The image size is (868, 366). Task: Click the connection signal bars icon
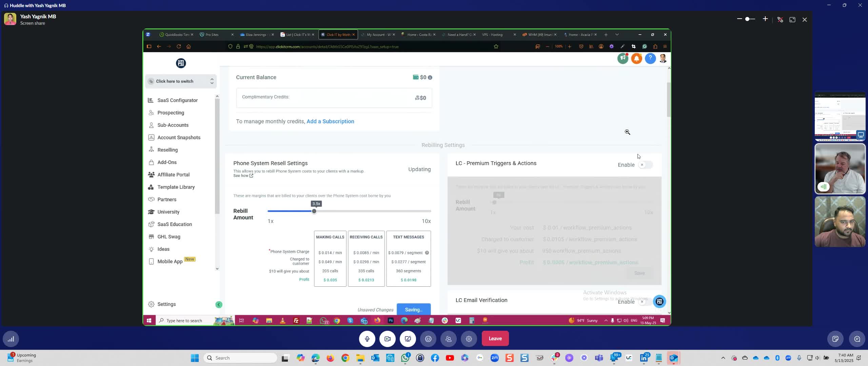11,339
